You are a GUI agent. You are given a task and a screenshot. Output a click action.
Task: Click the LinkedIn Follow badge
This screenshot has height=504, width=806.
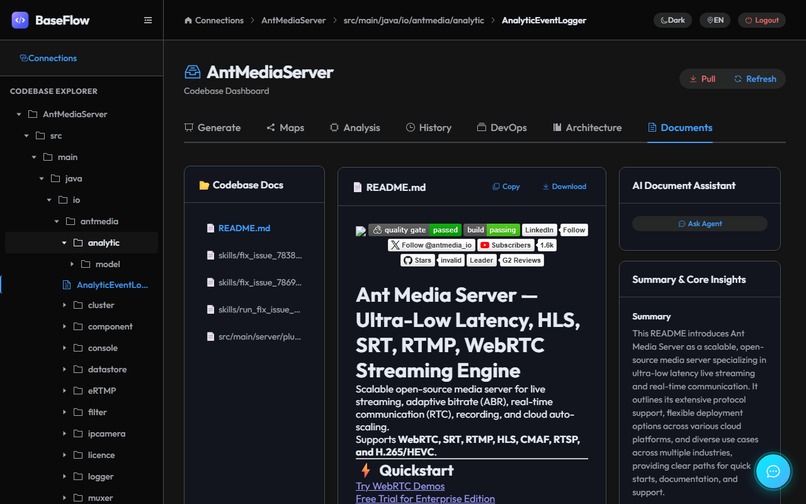click(x=555, y=230)
